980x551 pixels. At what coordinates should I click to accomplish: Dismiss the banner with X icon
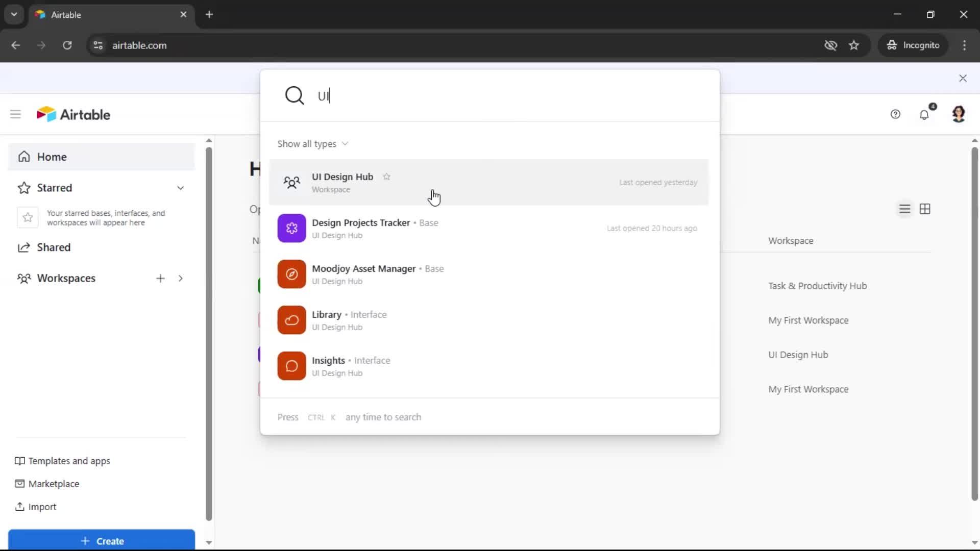pyautogui.click(x=963, y=78)
